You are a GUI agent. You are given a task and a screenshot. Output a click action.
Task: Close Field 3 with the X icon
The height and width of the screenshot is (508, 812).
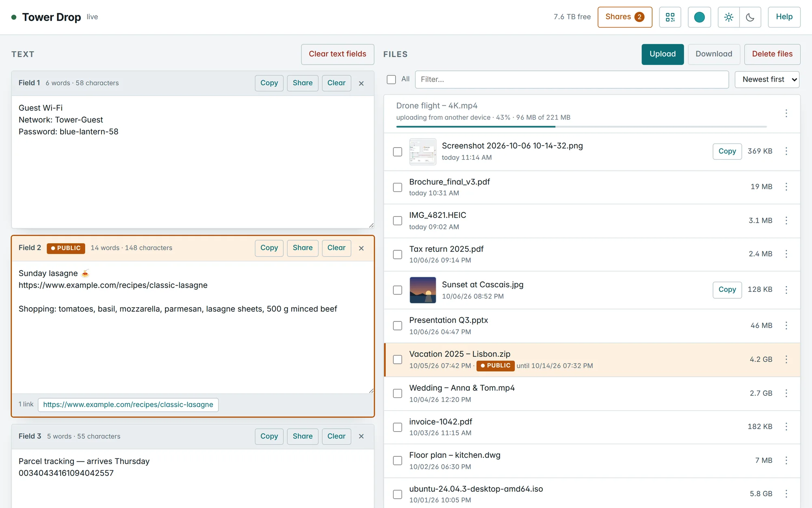coord(361,436)
